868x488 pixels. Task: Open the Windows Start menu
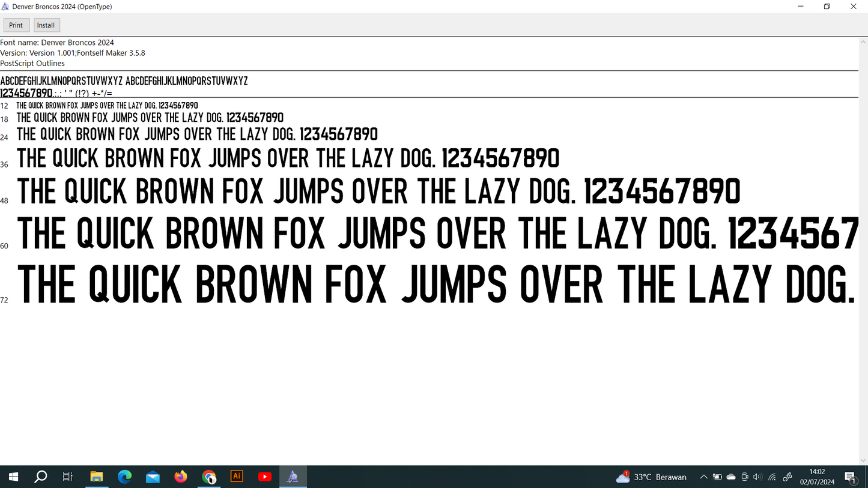[x=13, y=477]
